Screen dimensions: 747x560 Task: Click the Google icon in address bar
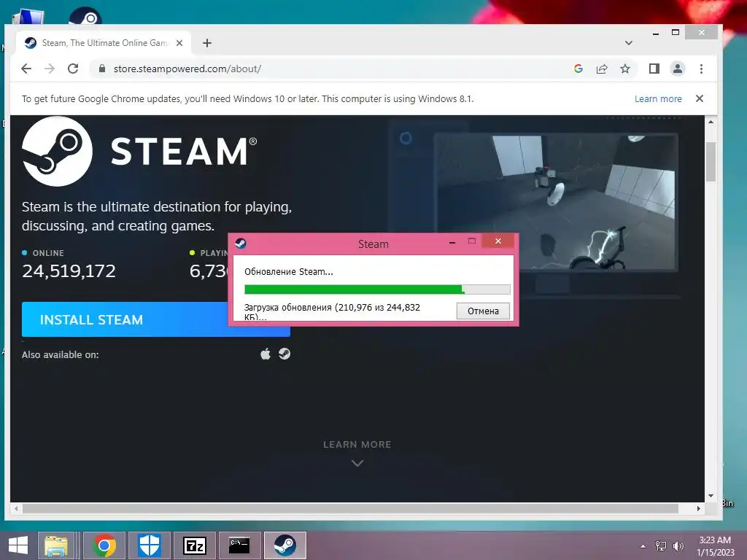click(x=578, y=69)
